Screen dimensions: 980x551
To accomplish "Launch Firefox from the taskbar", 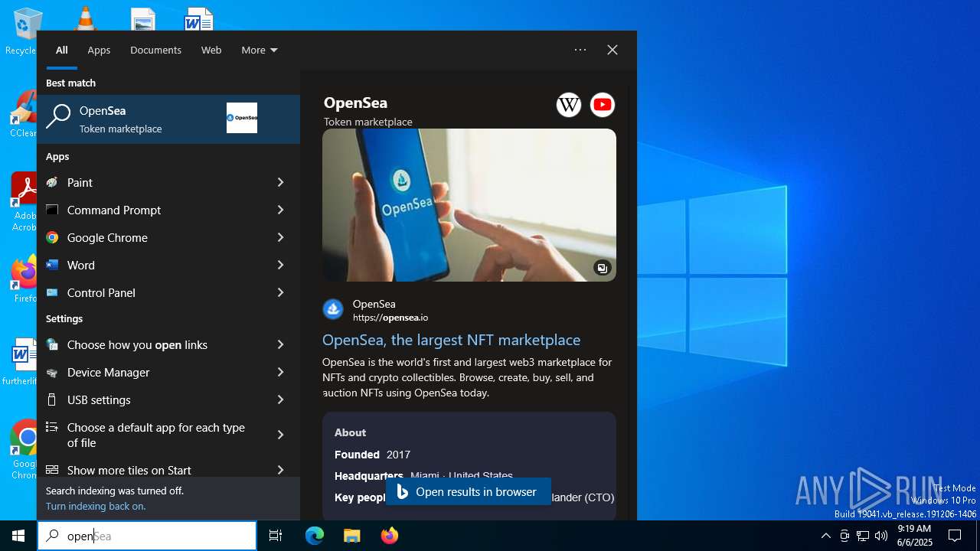I will tap(390, 536).
